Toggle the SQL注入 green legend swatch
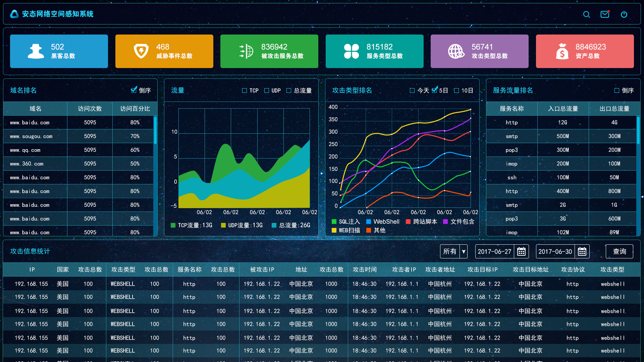The image size is (644, 362). pos(334,222)
